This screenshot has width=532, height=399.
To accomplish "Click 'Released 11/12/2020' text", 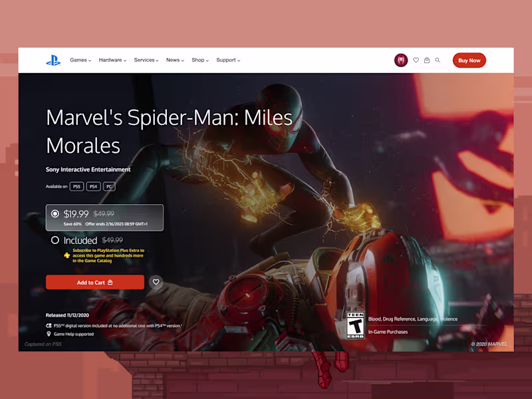I will [67, 315].
